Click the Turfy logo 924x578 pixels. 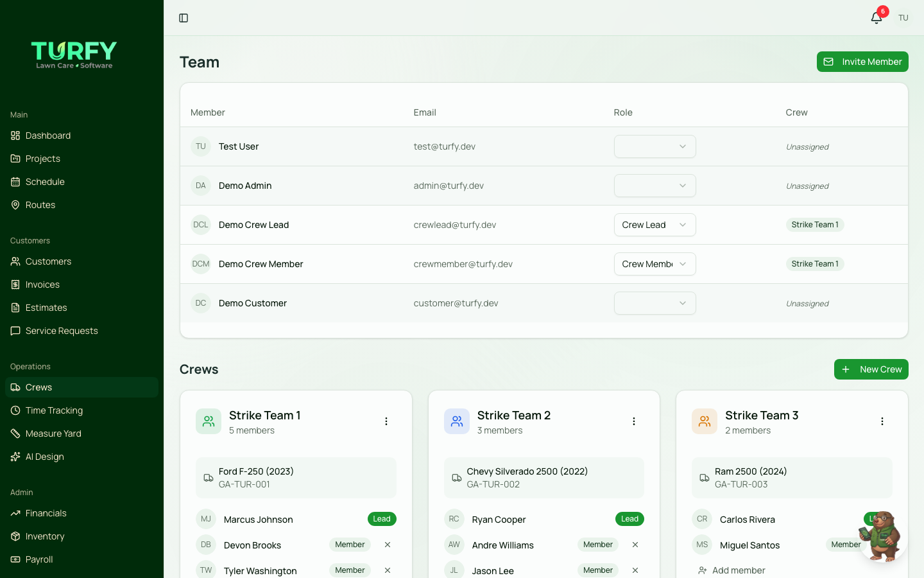pyautogui.click(x=74, y=55)
